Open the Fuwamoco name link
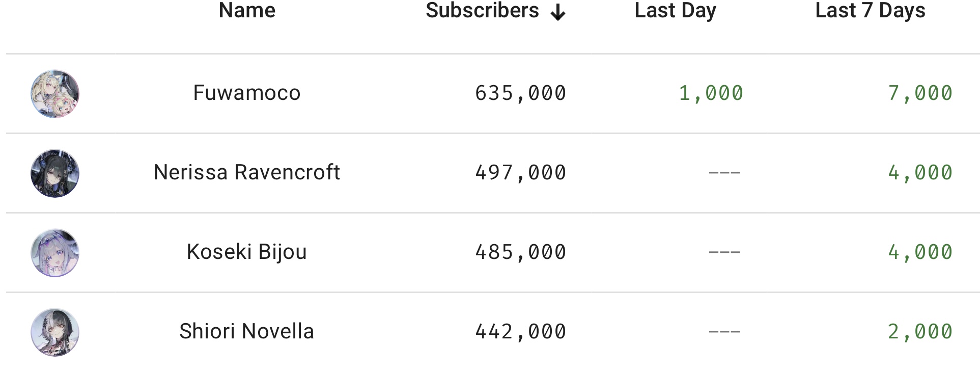The width and height of the screenshot is (980, 370). (247, 93)
